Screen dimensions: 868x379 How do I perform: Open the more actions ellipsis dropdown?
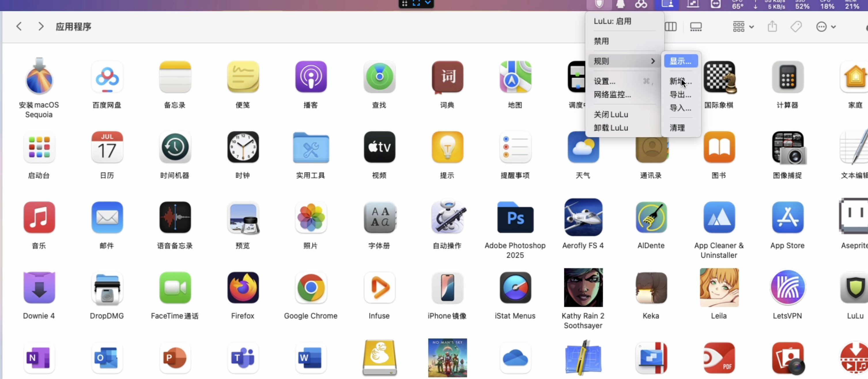[x=825, y=26]
